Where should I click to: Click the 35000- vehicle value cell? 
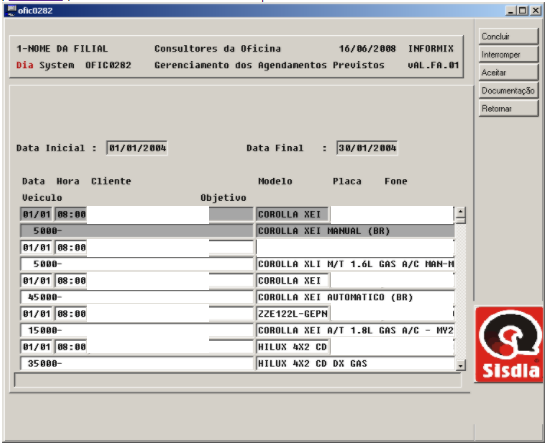click(x=137, y=363)
